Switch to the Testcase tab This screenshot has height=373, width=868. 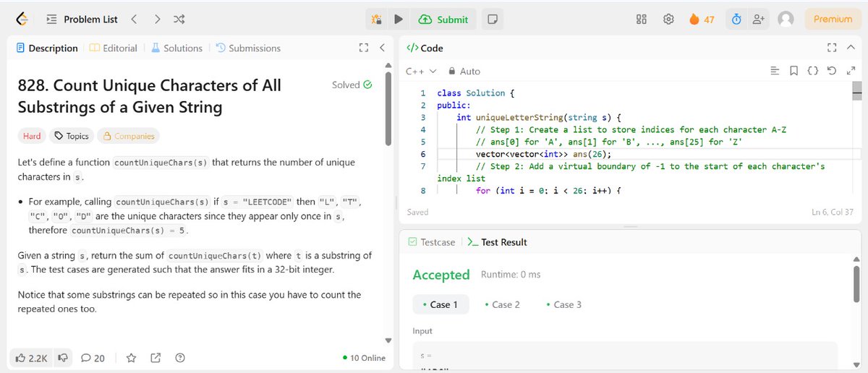click(431, 242)
